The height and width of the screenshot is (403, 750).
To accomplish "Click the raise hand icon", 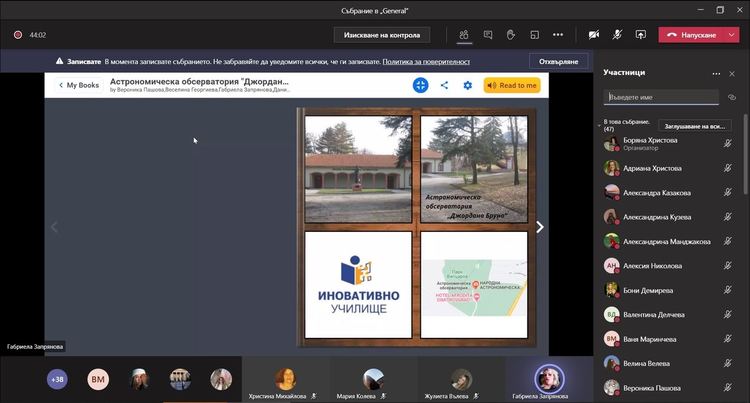I will pos(510,35).
